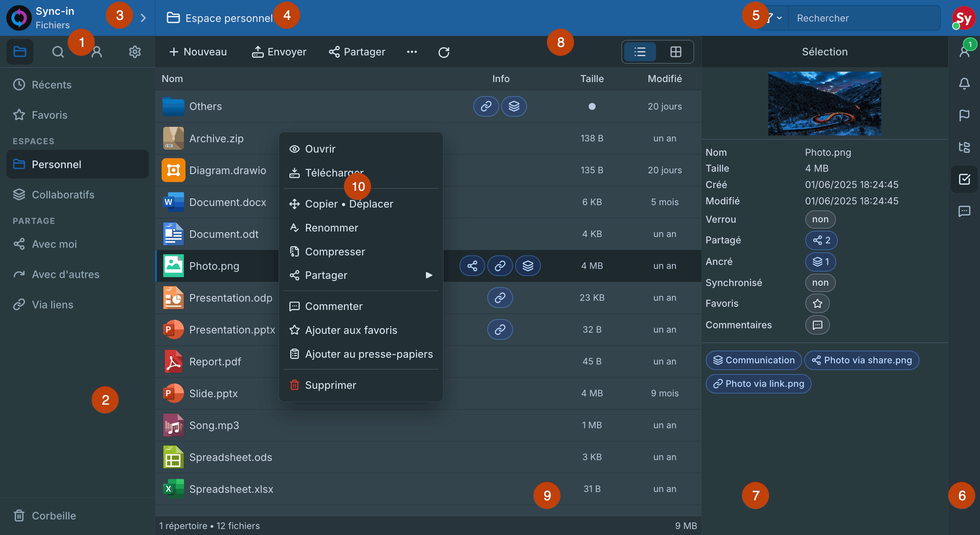Choose Supprimer from the context menu

click(361, 385)
